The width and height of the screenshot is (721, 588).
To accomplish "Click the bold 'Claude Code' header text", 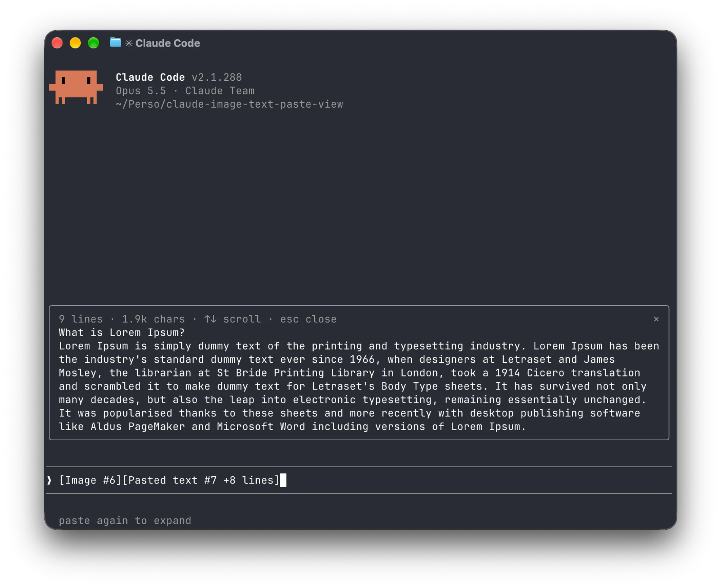I will click(x=150, y=77).
